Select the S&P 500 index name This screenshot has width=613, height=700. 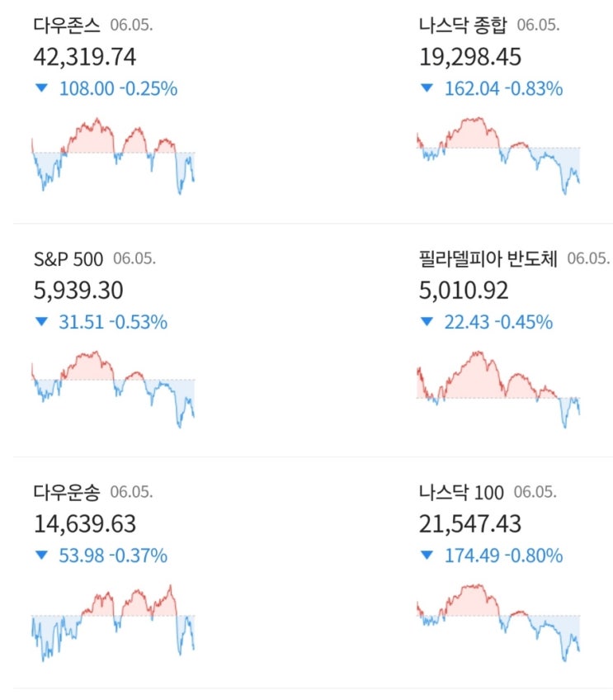click(x=68, y=259)
